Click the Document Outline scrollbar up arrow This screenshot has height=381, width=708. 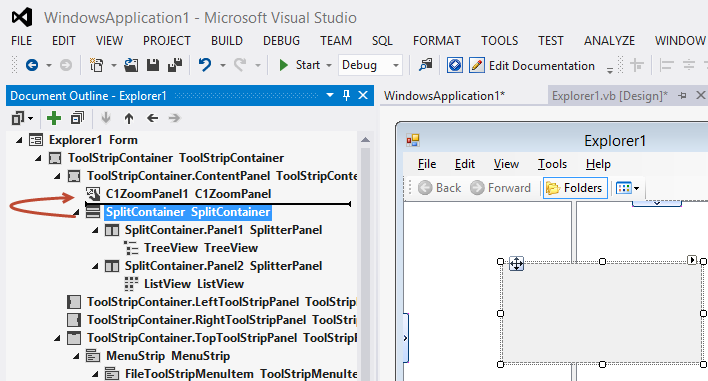(x=365, y=140)
